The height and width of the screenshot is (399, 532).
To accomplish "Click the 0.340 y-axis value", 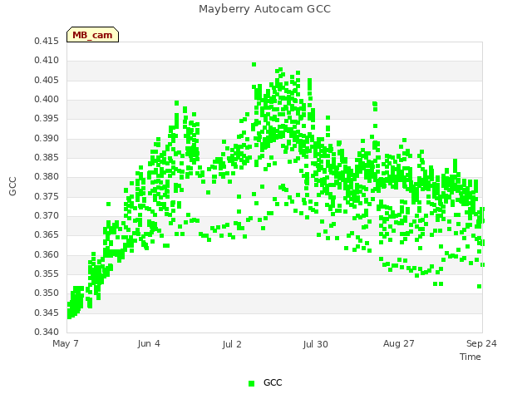I will coord(47,332).
